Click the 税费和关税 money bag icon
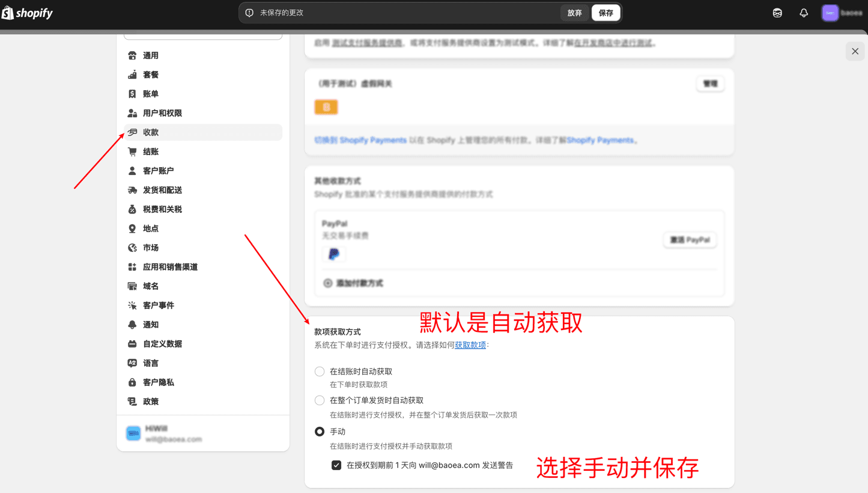This screenshot has width=868, height=493. click(x=132, y=209)
